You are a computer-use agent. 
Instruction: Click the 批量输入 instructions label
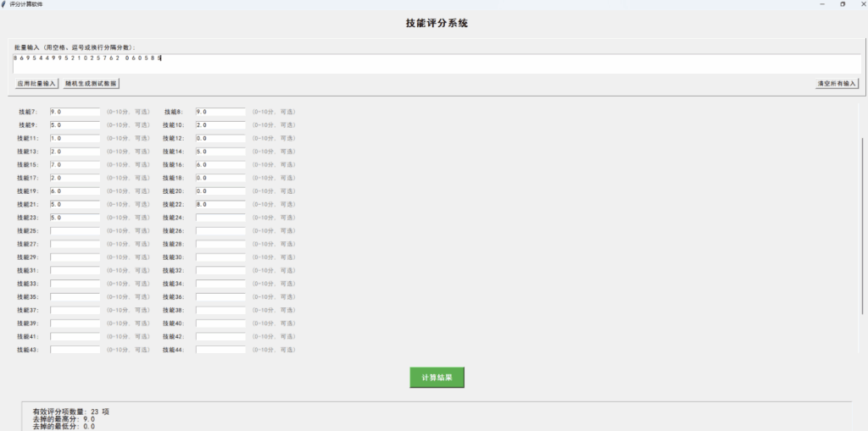click(x=75, y=47)
